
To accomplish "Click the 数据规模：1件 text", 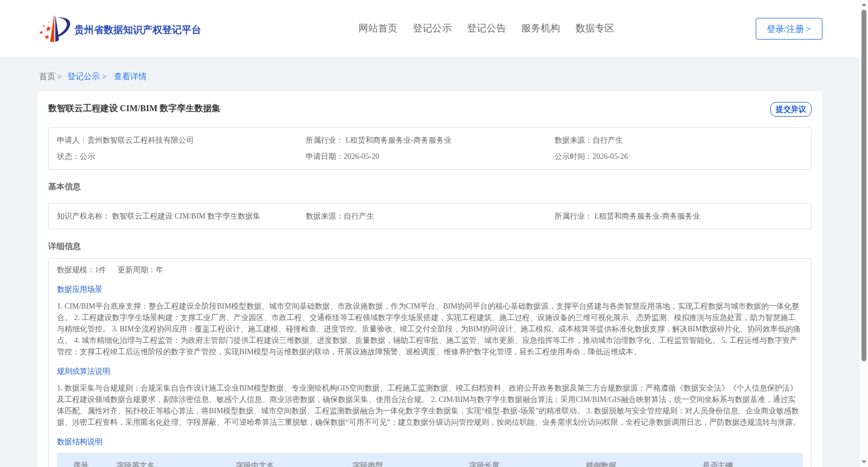I will point(81,270).
